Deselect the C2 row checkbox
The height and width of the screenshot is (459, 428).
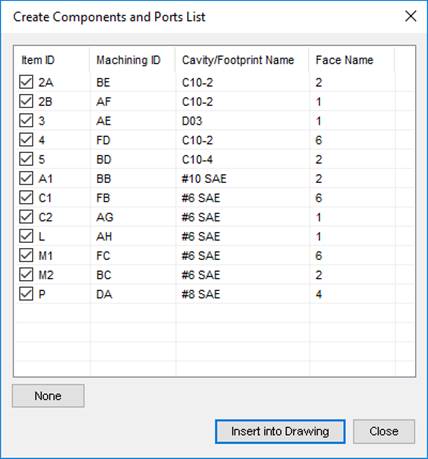point(26,217)
